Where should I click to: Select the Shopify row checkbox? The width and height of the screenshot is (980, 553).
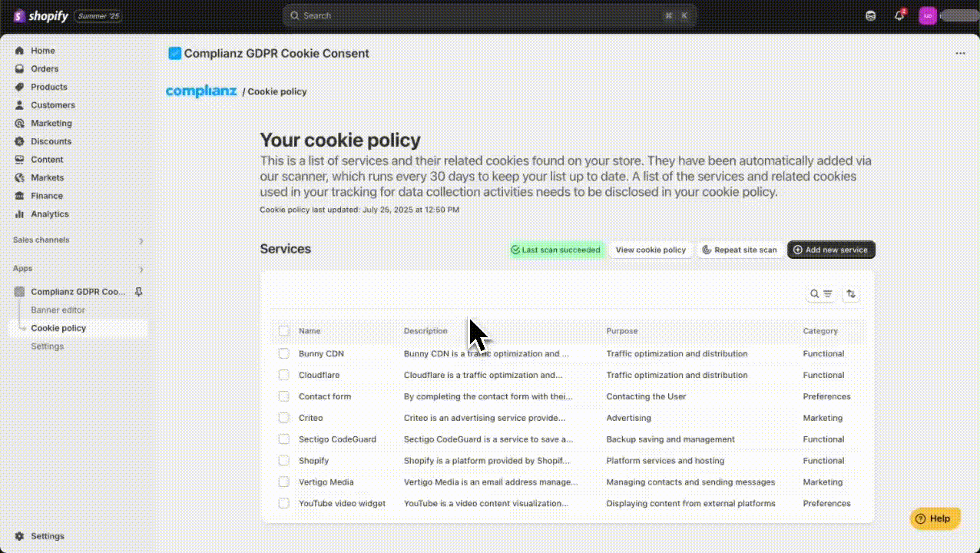tap(284, 461)
